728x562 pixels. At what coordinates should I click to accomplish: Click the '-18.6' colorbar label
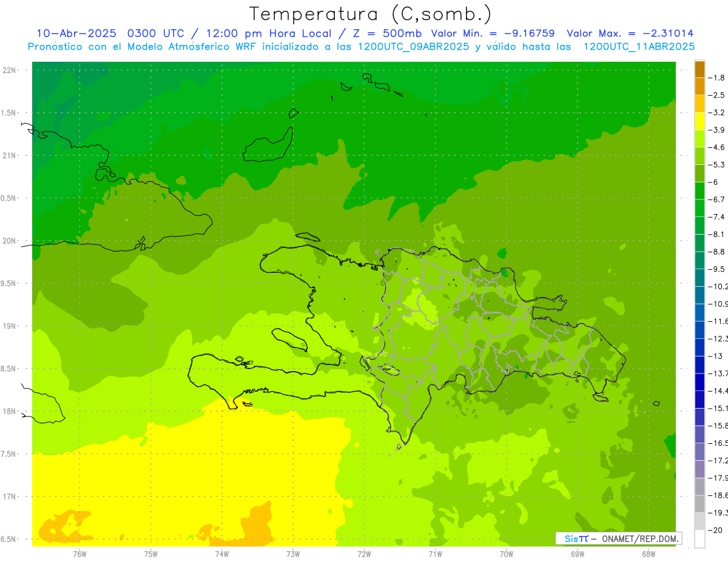718,495
